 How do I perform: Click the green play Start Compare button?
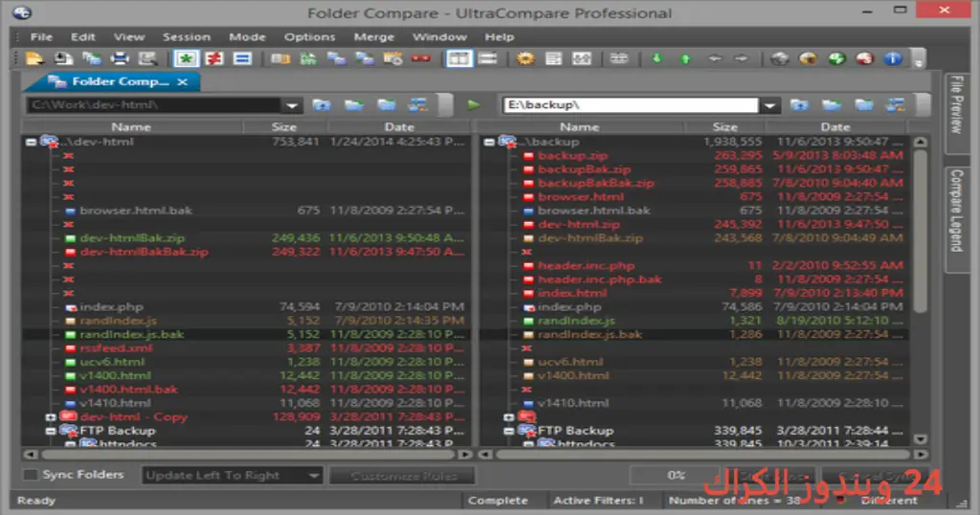pyautogui.click(x=475, y=105)
